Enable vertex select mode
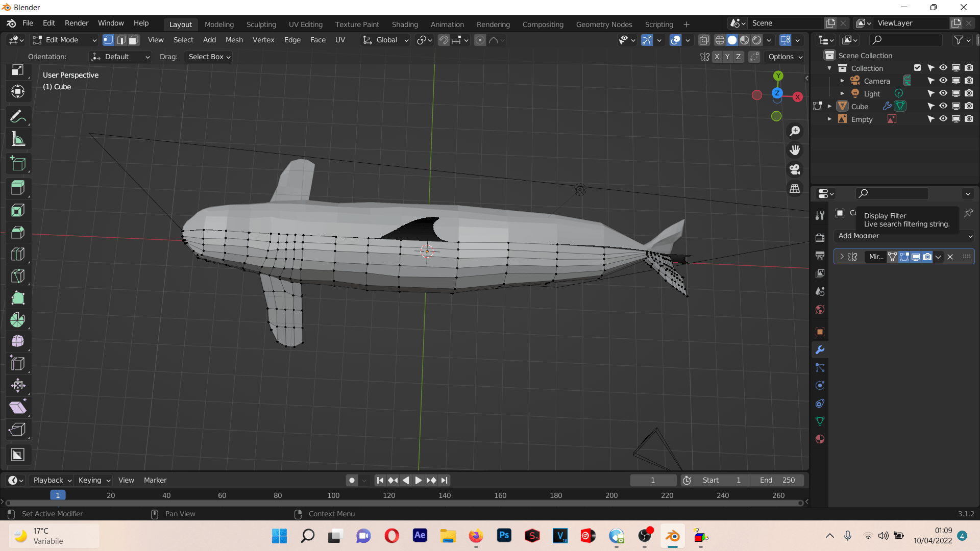980x551 pixels. tap(108, 40)
